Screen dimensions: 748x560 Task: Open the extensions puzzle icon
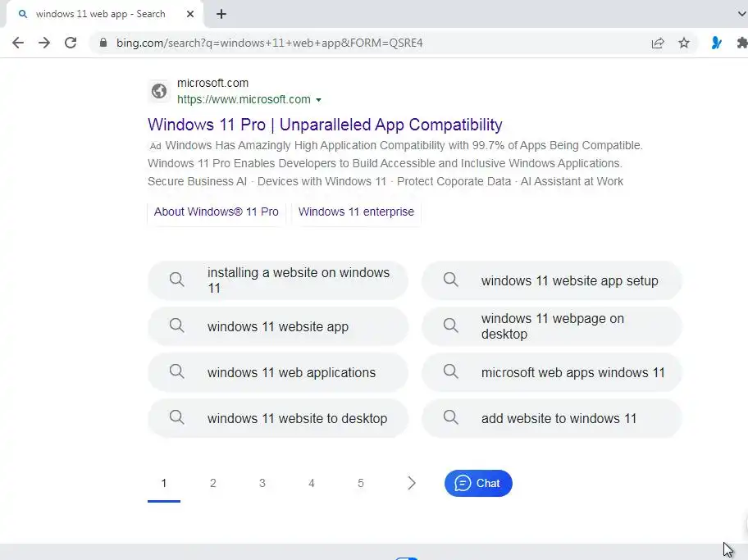click(x=741, y=43)
